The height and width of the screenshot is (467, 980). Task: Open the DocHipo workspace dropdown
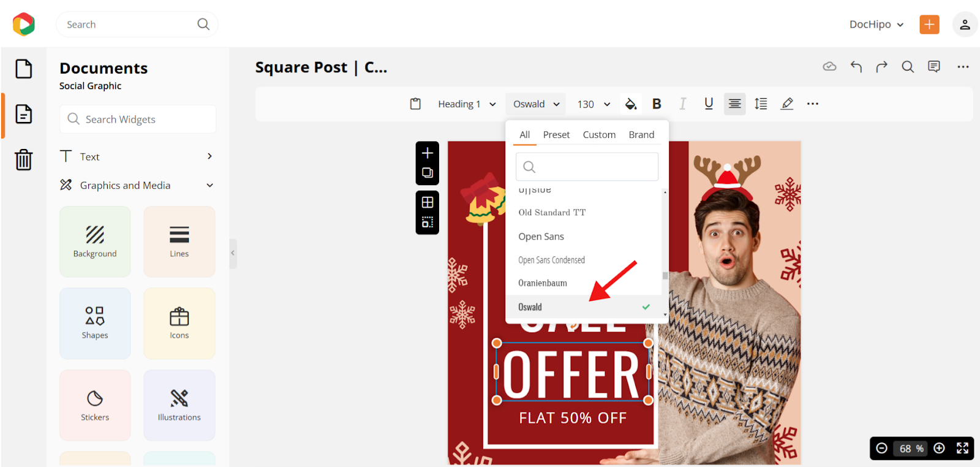click(x=876, y=25)
